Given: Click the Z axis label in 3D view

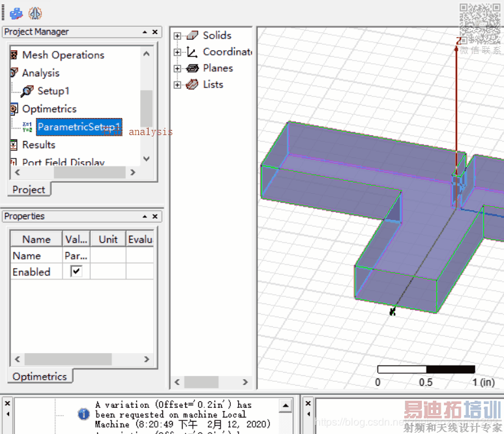Looking at the screenshot, I should point(458,41).
